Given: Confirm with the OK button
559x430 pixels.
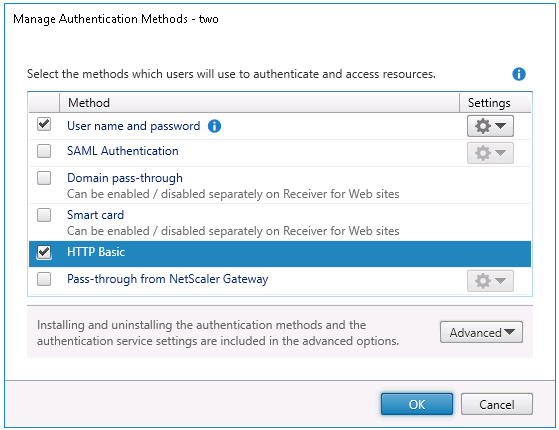Looking at the screenshot, I should point(417,404).
